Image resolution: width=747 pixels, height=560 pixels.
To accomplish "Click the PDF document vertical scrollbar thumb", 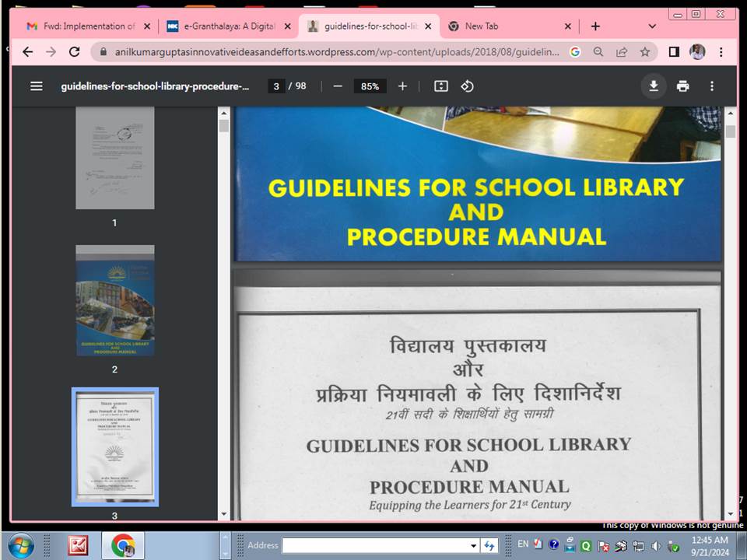I will [x=730, y=131].
